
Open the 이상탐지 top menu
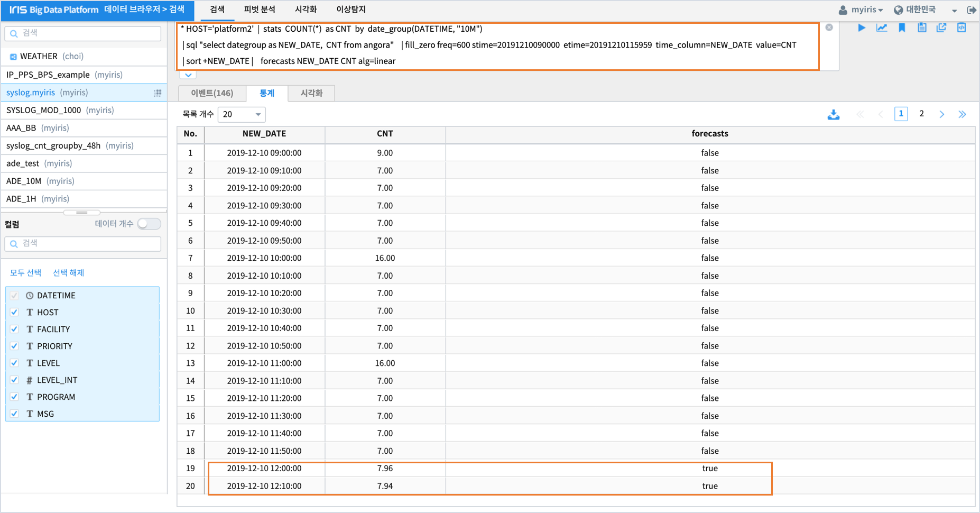(x=351, y=10)
